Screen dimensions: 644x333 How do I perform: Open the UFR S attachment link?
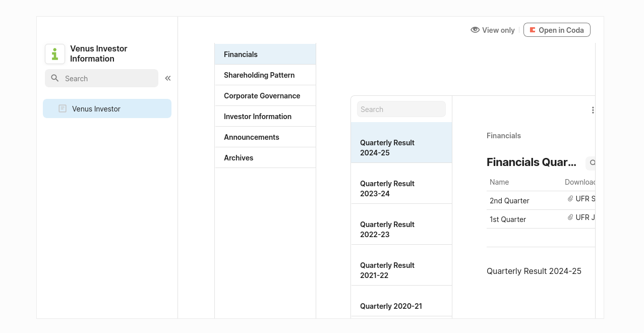pos(585,199)
